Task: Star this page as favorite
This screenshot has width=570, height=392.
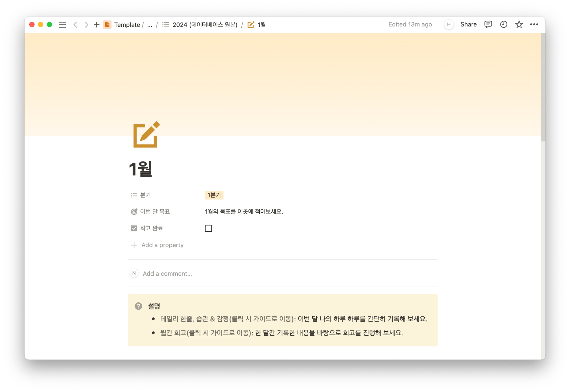Action: coord(519,24)
